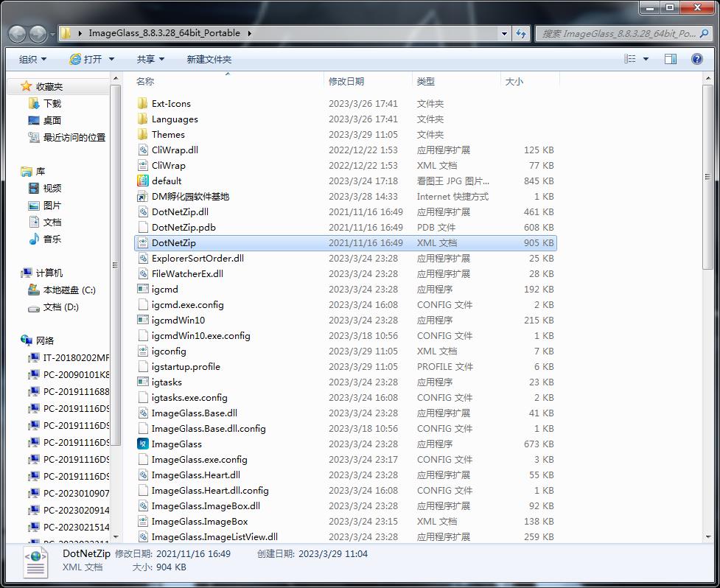720x588 pixels.
Task: Click the Back navigation arrow button
Action: (17, 33)
